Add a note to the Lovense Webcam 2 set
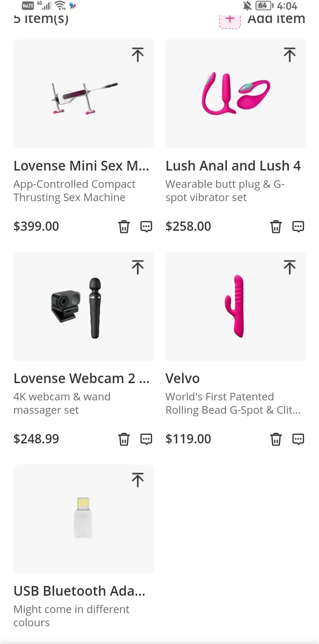The width and height of the screenshot is (319, 644). pos(146,439)
